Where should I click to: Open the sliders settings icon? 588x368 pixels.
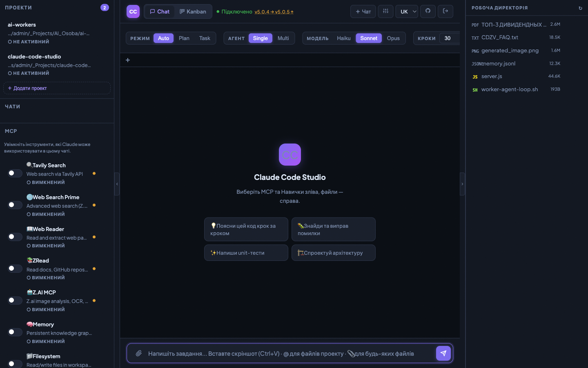(385, 11)
